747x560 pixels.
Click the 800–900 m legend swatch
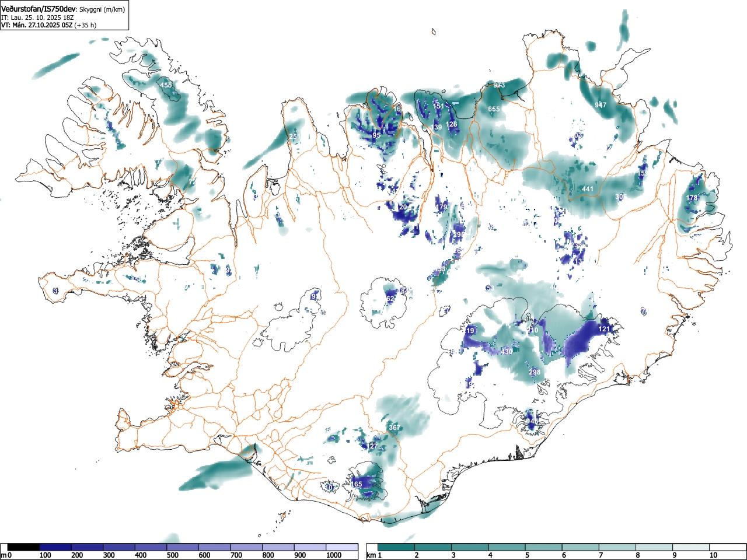tap(278, 547)
